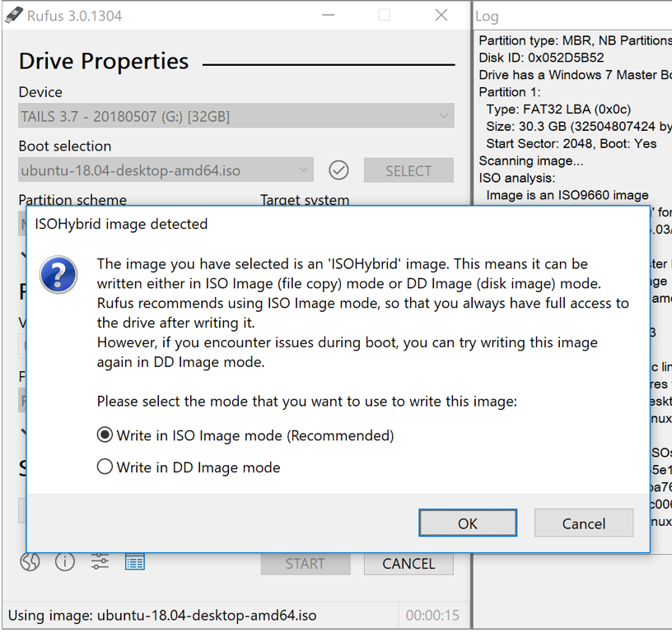The height and width of the screenshot is (637, 672).
Task: Click the 'Using image: ubuntu-18.04-desktop-amd64.iso' status text
Action: 162,615
